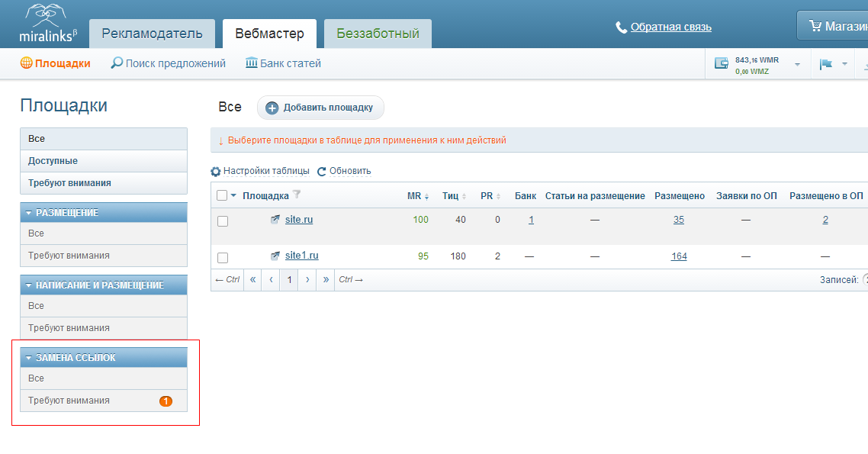This screenshot has width=868, height=454.
Task: Click the wallet balance icon
Action: (x=722, y=63)
